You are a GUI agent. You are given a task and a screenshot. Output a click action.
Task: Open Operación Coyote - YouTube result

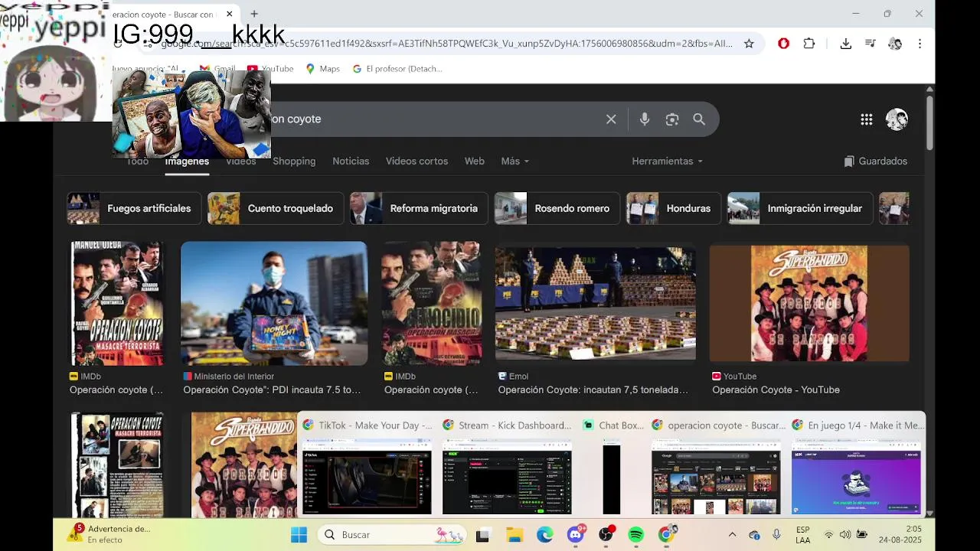click(x=776, y=390)
